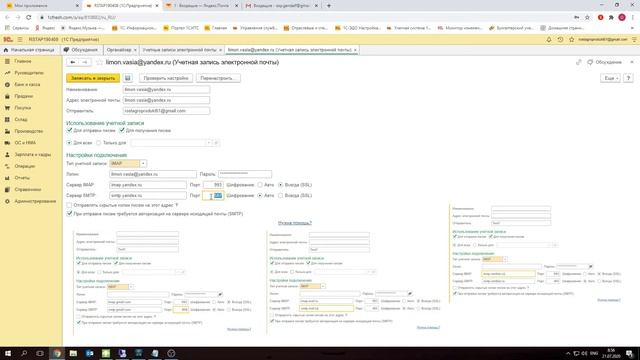This screenshot has height=360, width=640.
Task: Open Chrome from the taskbar
Action: coord(57,353)
